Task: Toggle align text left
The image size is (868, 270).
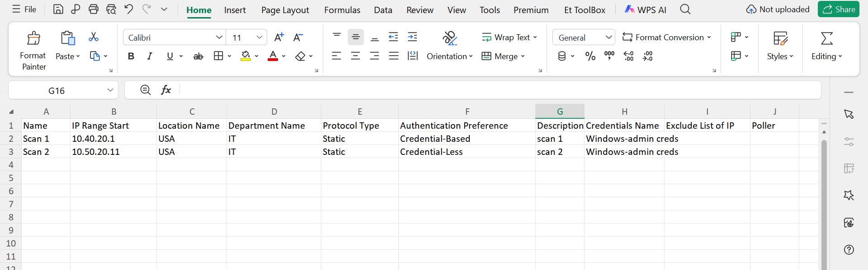Action: pyautogui.click(x=336, y=56)
